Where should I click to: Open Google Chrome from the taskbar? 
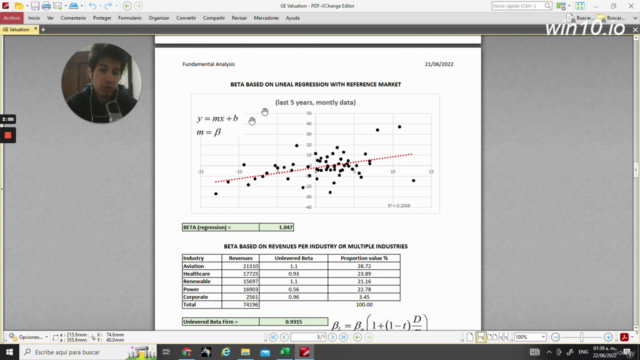[x=187, y=352]
